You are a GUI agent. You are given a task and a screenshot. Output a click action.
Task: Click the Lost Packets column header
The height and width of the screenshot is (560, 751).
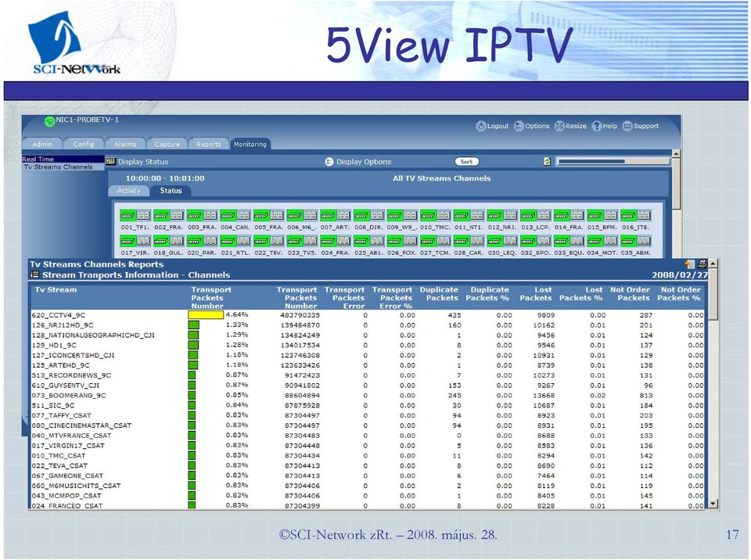(x=535, y=293)
